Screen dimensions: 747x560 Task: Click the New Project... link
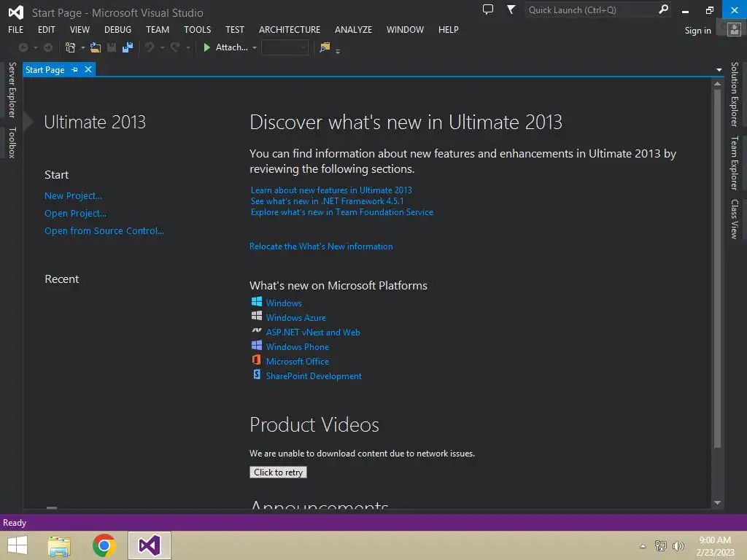(73, 195)
